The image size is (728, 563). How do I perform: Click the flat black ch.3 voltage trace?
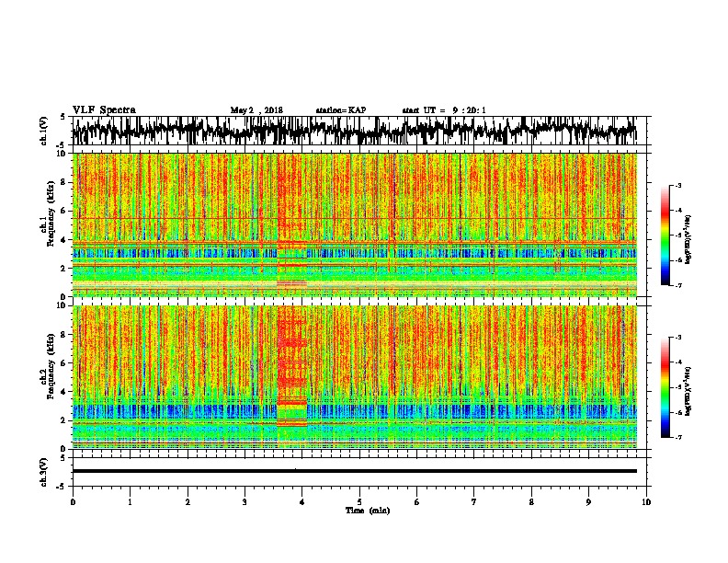pos(354,471)
